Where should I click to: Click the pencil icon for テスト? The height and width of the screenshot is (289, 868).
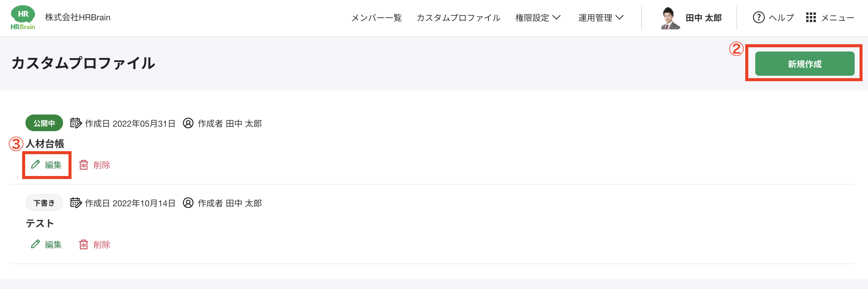(x=35, y=244)
